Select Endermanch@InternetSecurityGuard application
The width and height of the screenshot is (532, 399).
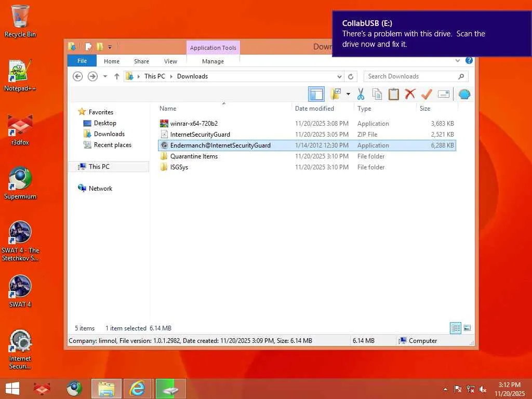307,145
